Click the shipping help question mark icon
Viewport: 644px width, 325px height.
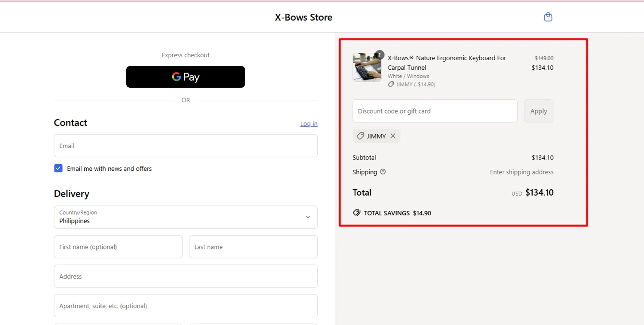pyautogui.click(x=383, y=172)
